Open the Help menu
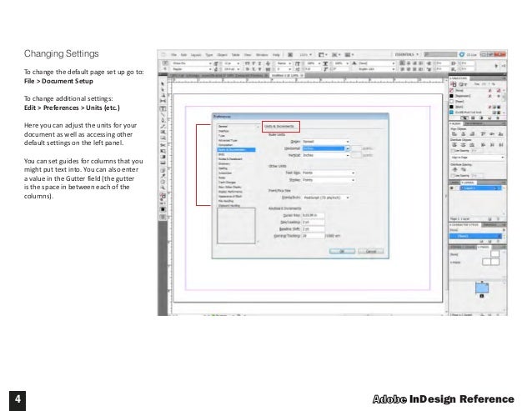This screenshot has width=532, height=411. pyautogui.click(x=276, y=55)
